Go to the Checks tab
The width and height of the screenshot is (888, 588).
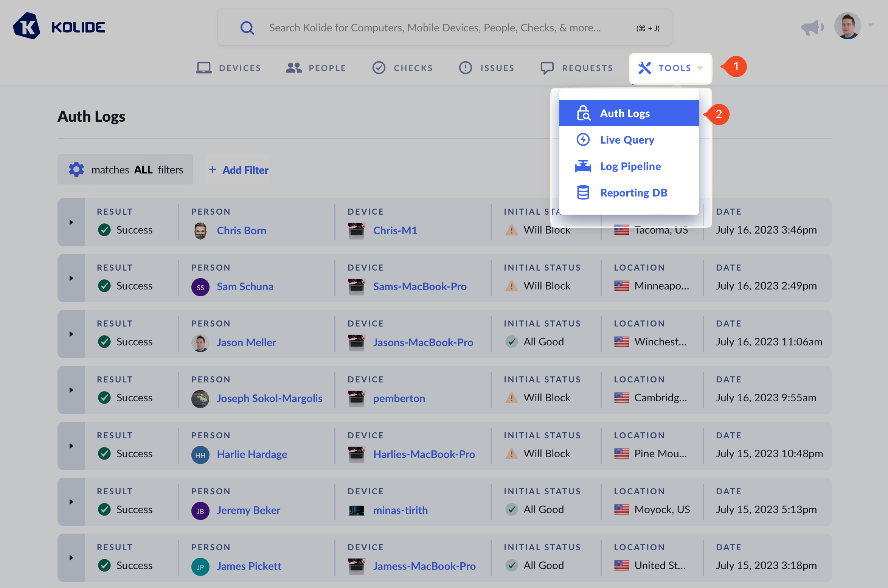[x=402, y=68]
